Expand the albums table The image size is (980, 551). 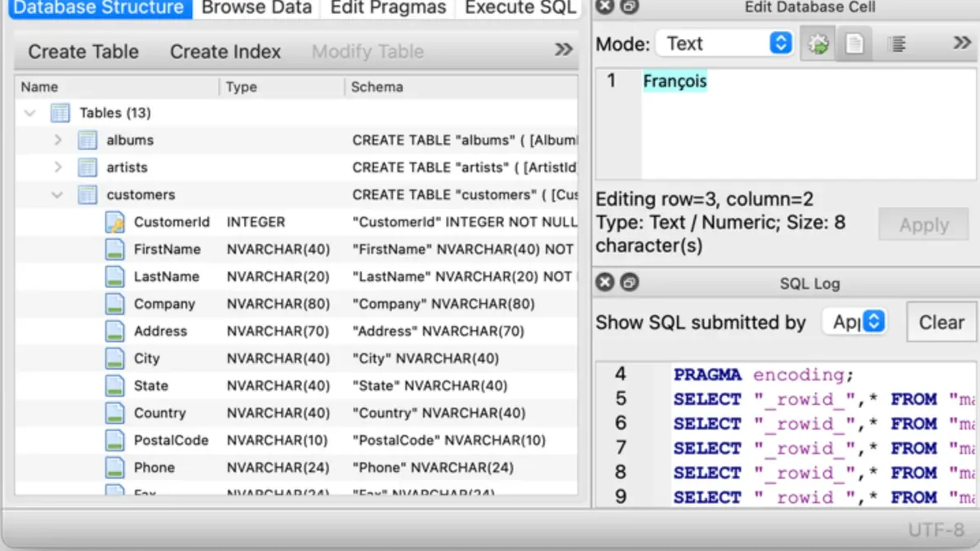57,140
